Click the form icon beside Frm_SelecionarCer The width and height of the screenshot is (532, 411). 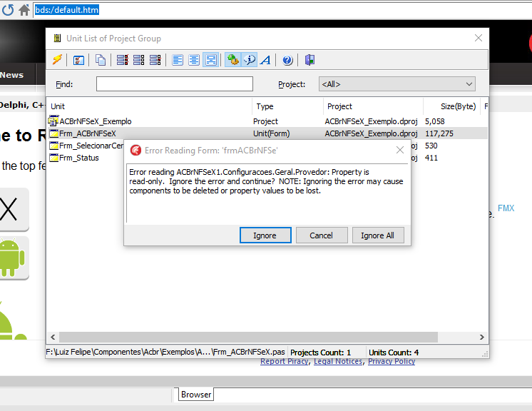tap(53, 146)
